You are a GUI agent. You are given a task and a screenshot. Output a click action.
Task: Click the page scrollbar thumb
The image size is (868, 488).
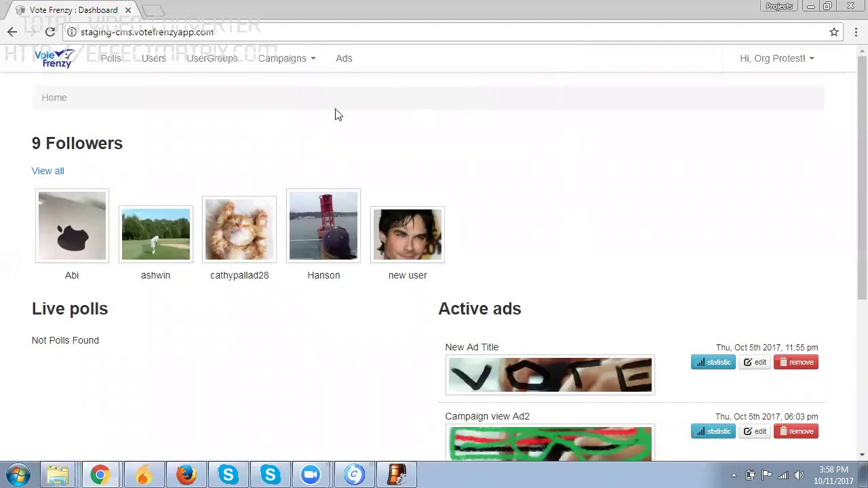pyautogui.click(x=862, y=176)
